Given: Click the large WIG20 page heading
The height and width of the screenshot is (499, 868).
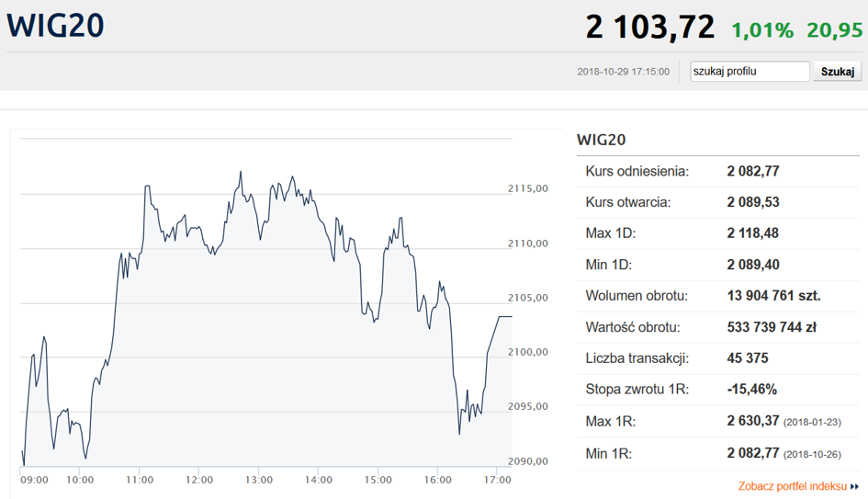Looking at the screenshot, I should point(55,26).
